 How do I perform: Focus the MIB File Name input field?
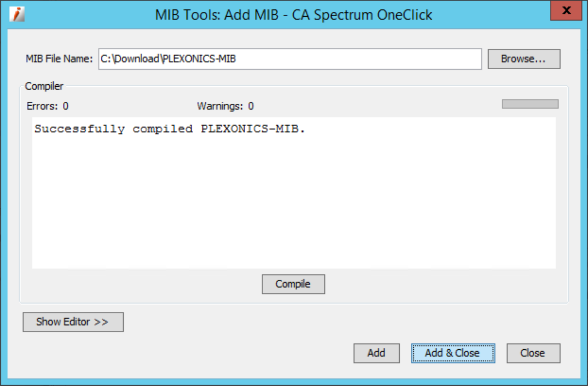(290, 59)
